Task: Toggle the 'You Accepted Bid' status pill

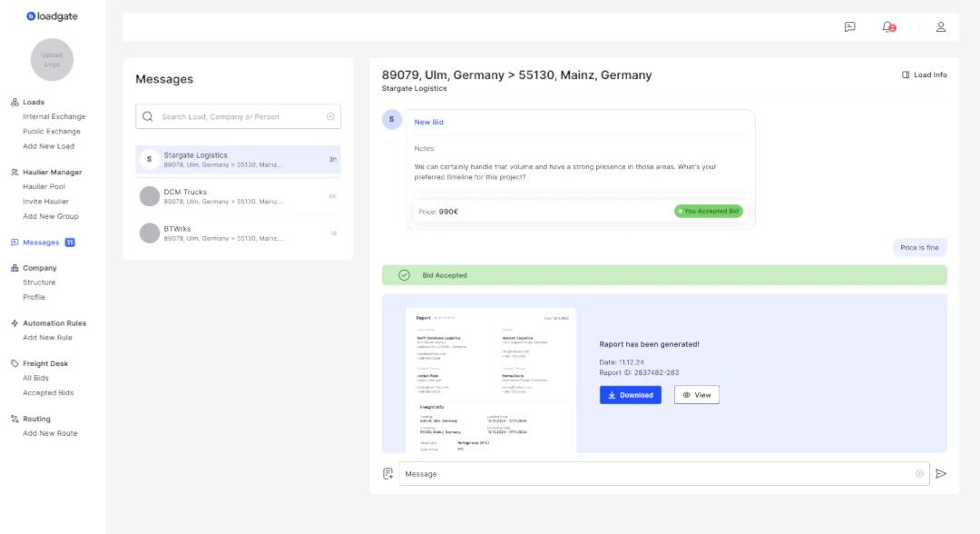Action: click(709, 210)
